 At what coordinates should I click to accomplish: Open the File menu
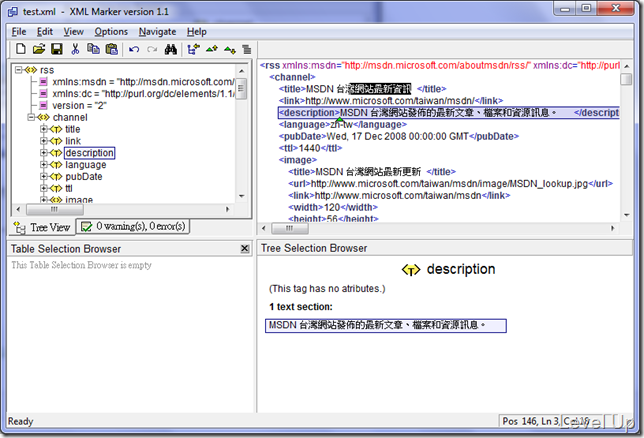click(x=19, y=32)
